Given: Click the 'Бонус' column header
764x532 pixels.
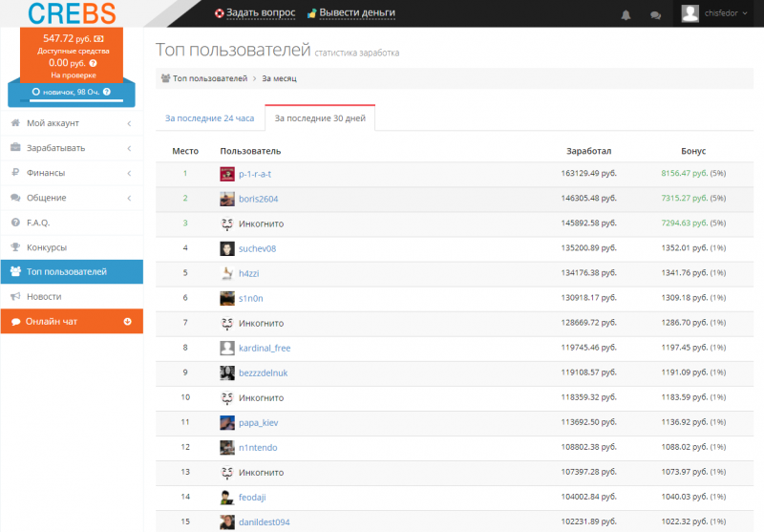Looking at the screenshot, I should (x=693, y=151).
